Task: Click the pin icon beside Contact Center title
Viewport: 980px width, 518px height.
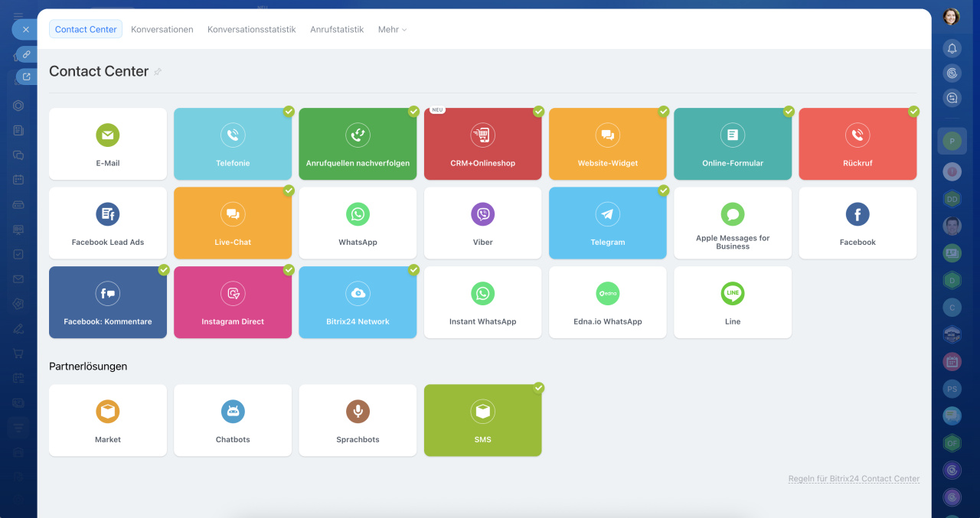Action: 158,72
